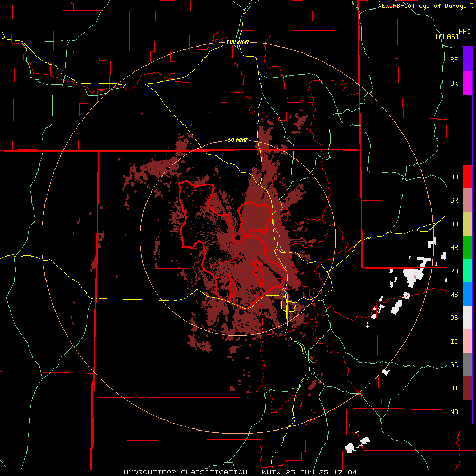Click the HA red legend swatch
This screenshot has width=476, height=476.
pyautogui.click(x=467, y=177)
